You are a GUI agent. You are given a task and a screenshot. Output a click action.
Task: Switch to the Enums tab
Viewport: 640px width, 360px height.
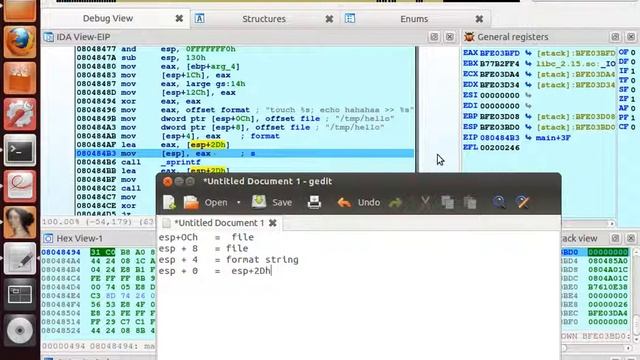[414, 19]
